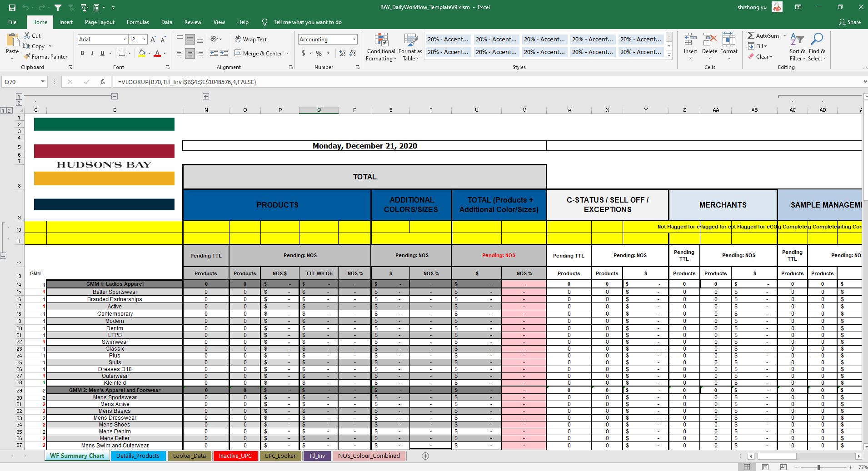This screenshot has height=471, width=868.
Task: Open Format as Table menu
Action: coord(410,47)
